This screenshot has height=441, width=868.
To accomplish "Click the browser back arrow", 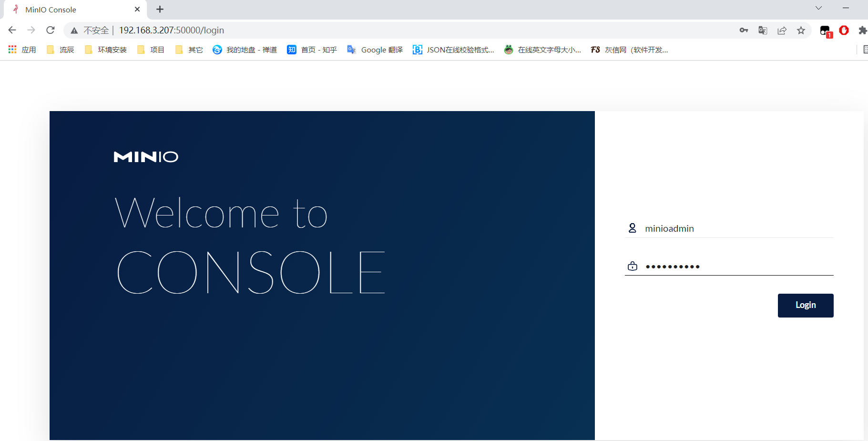I will tap(12, 30).
